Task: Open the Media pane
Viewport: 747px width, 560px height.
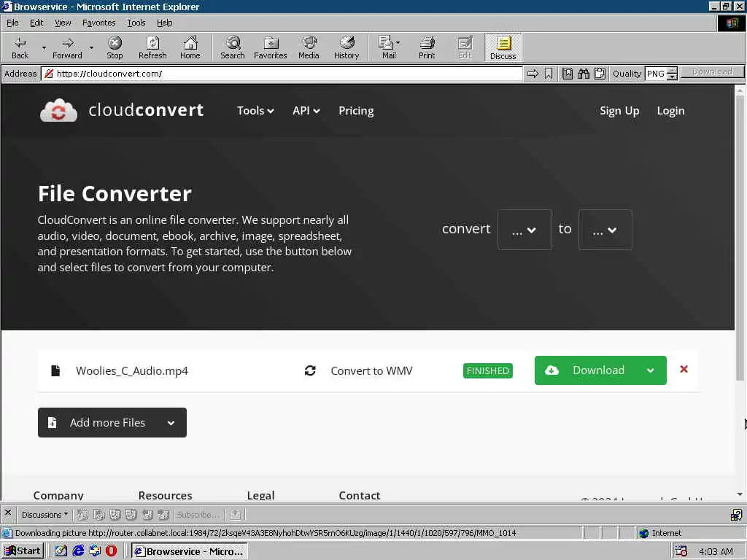Action: click(309, 47)
